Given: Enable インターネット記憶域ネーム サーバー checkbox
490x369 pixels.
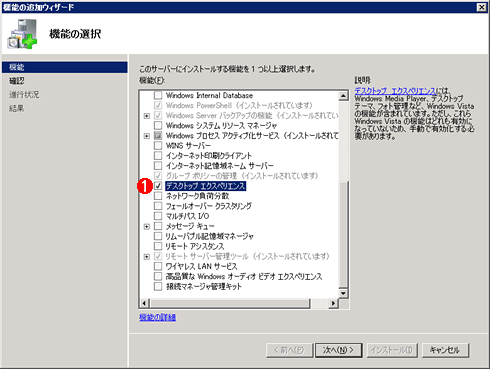Looking at the screenshot, I should 158,166.
